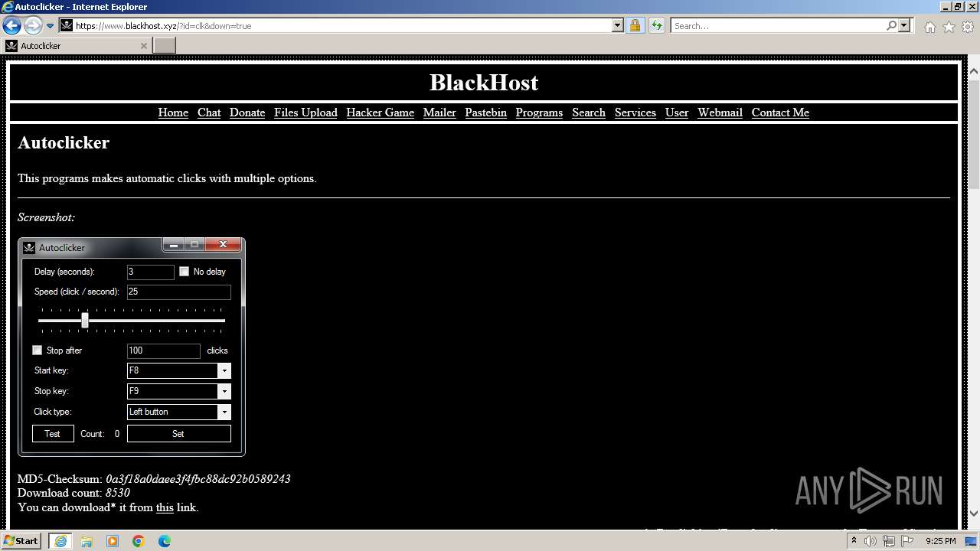The height and width of the screenshot is (551, 980).
Task: Open the Chat nav link
Action: [209, 112]
